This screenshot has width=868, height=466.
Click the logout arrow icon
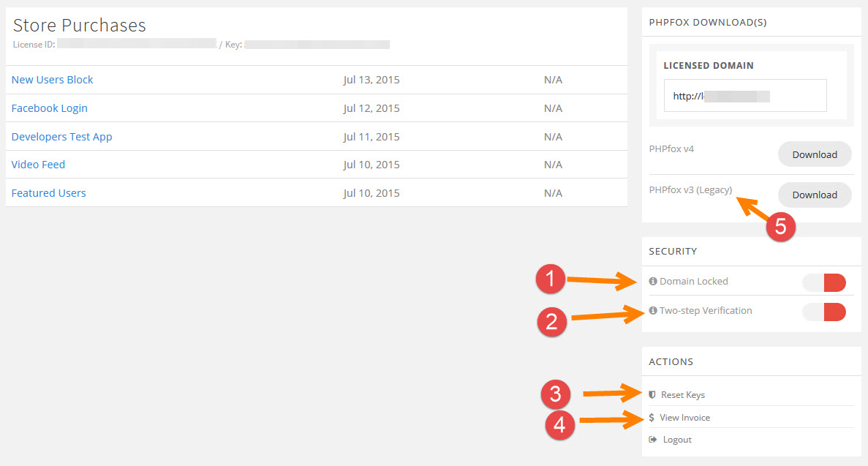[x=652, y=440]
